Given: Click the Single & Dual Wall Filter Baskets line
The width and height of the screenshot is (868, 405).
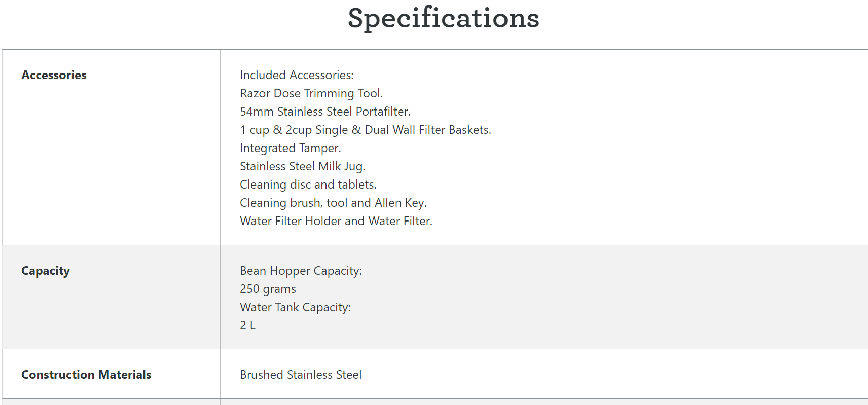Looking at the screenshot, I should 365,130.
